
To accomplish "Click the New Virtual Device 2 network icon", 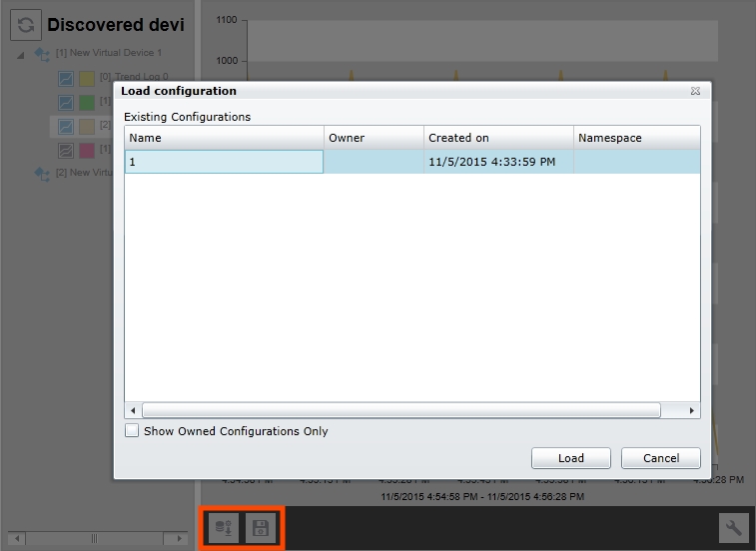I will tap(42, 173).
